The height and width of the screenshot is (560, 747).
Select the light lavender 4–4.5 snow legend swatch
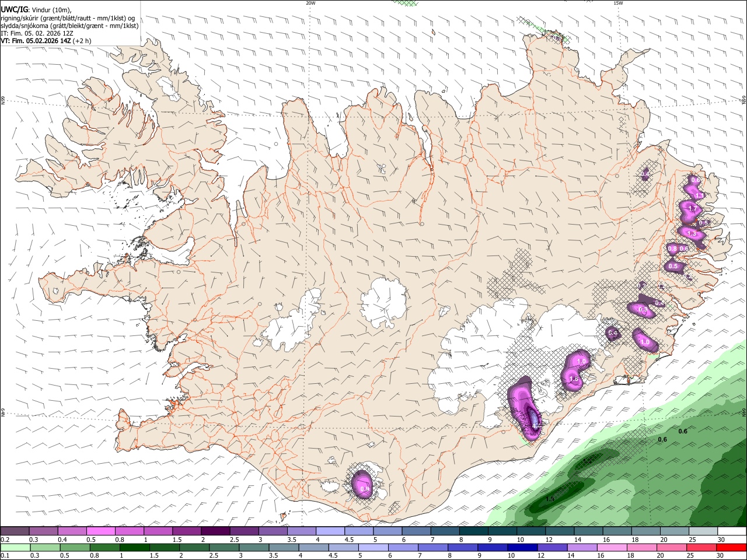330,531
